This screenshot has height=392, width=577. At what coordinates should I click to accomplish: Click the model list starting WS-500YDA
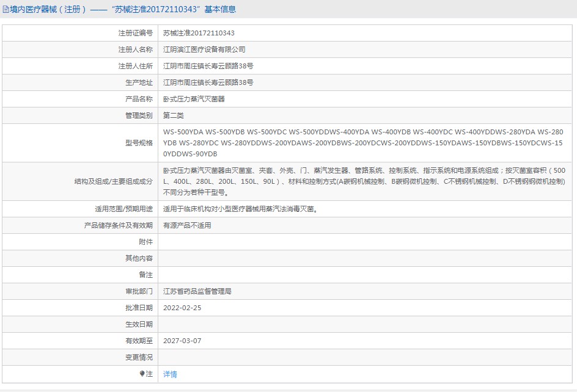tap(363, 143)
